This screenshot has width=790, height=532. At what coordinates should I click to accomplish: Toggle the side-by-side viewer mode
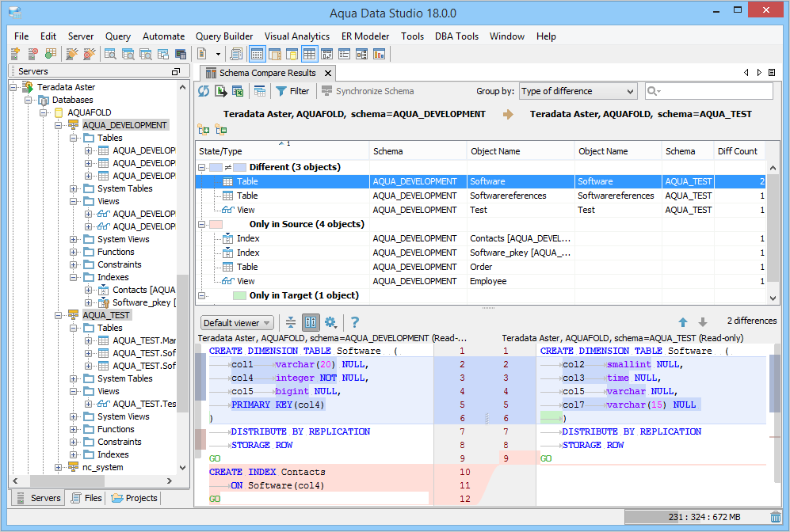(x=311, y=322)
